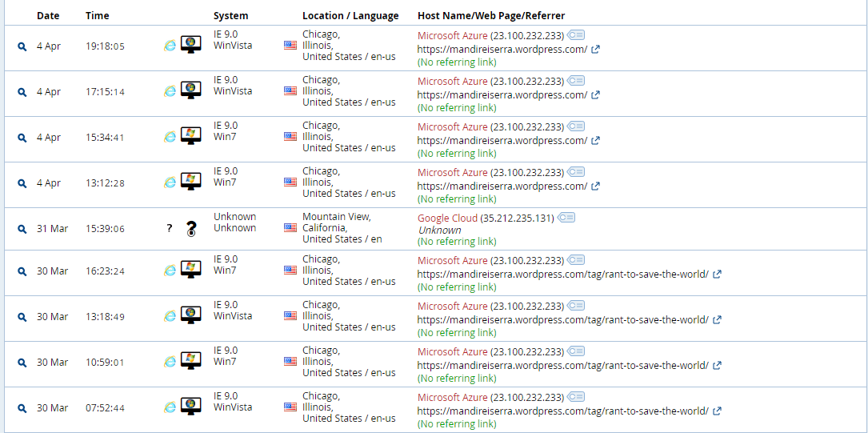Image resolution: width=868 pixels, height=433 pixels.
Task: Click unknown system question mark icon, 31 Mar
Action: pyautogui.click(x=191, y=229)
